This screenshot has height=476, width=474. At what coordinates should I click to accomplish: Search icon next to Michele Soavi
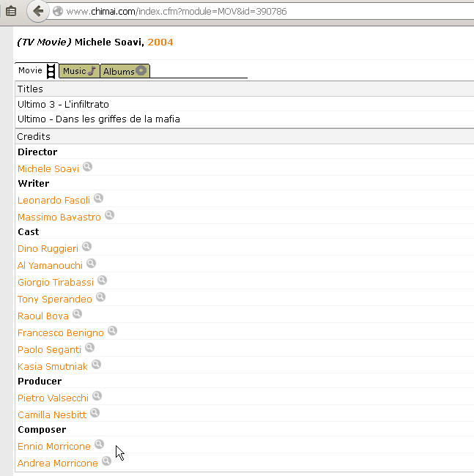[x=87, y=167]
